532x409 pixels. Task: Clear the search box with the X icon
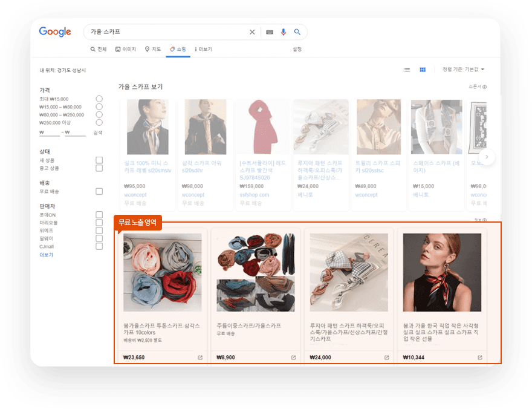252,32
